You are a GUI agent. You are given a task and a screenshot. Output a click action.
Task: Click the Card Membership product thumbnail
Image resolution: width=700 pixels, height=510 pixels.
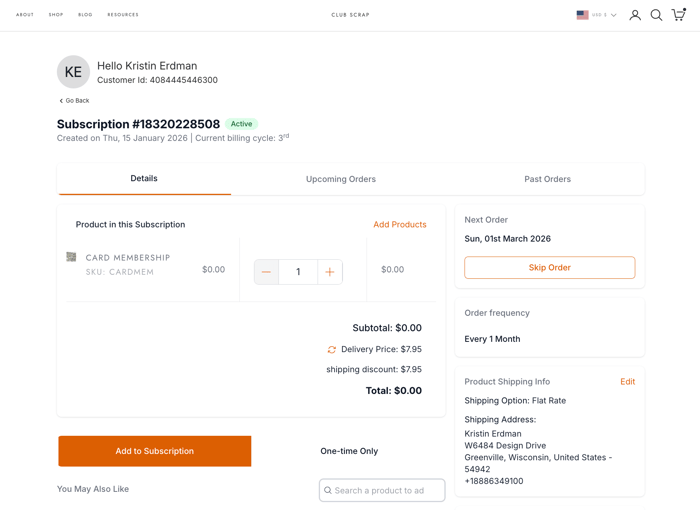(71, 257)
